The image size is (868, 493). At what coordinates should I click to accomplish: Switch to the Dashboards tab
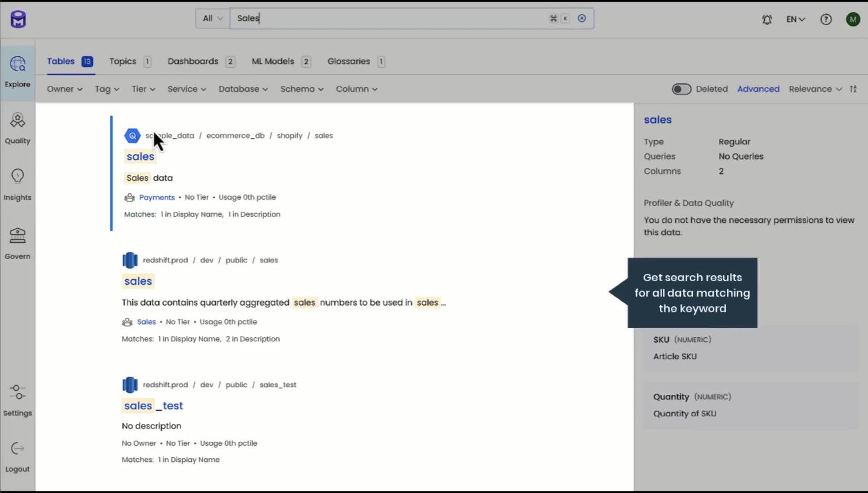coord(192,61)
